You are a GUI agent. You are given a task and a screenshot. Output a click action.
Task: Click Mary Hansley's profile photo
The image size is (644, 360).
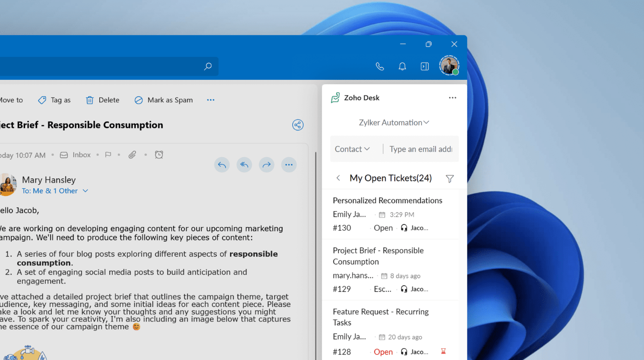pyautogui.click(x=8, y=184)
